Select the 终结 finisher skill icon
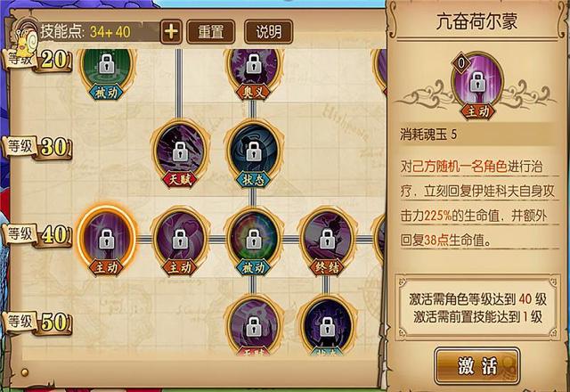Screen dimensions: 570x392 [x=327, y=240]
